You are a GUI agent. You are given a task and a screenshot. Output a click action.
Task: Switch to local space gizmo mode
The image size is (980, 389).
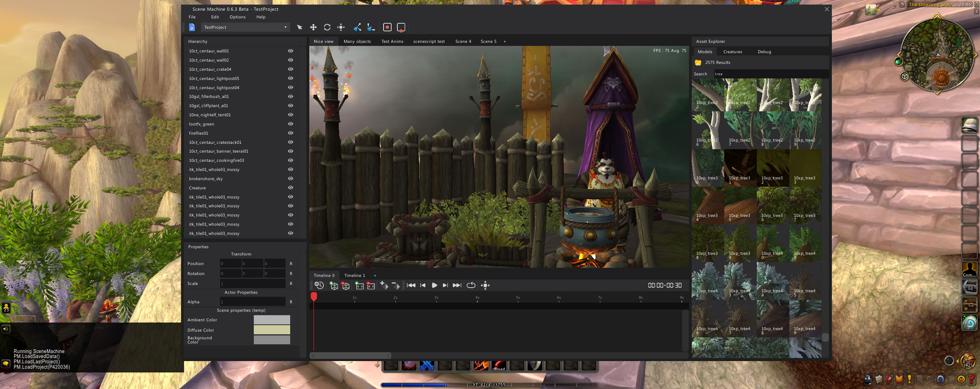[357, 27]
